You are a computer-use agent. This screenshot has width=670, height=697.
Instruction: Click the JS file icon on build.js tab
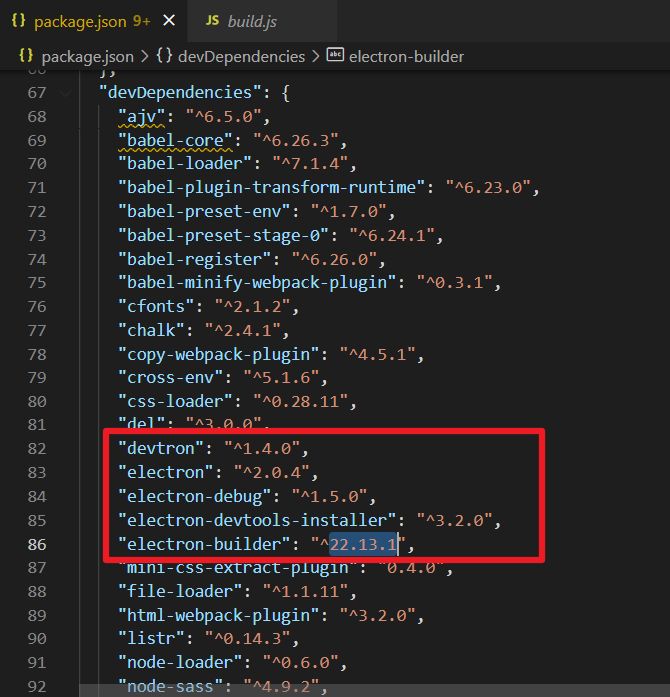pos(212,21)
